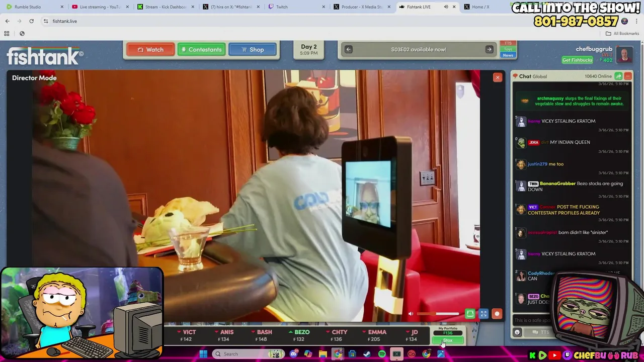Click the green users icon in chat header
644x362 pixels.
coord(618,76)
